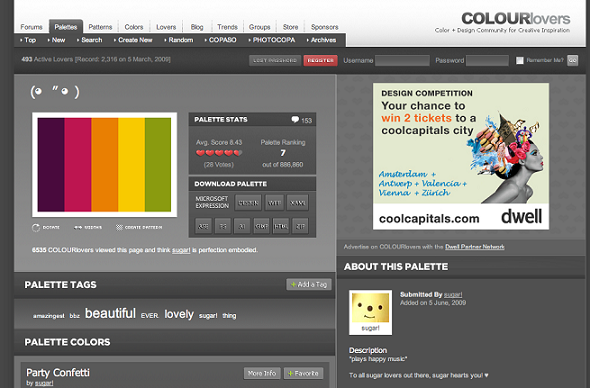Click the Password input field

pyautogui.click(x=487, y=60)
